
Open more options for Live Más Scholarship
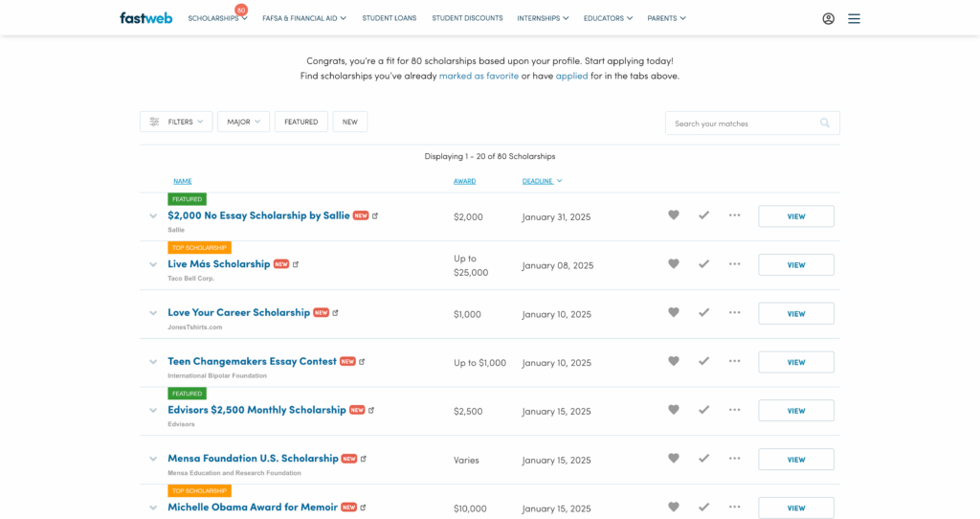pos(734,263)
